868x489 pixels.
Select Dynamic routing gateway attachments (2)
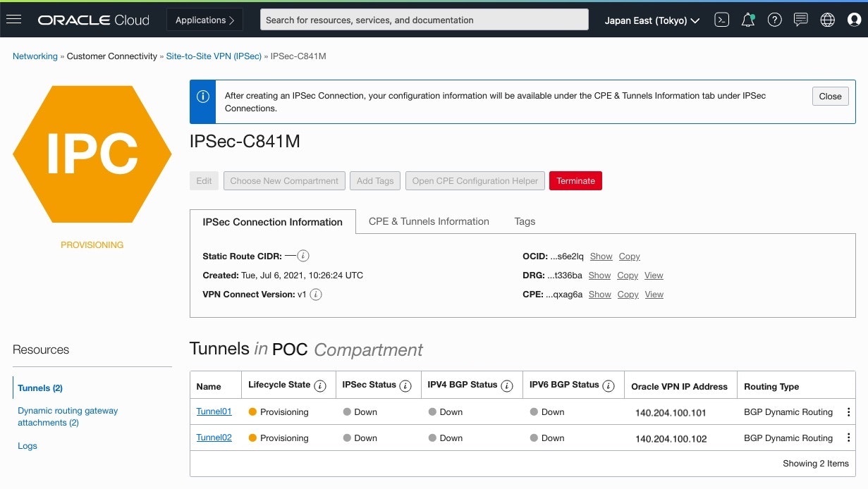tap(68, 416)
